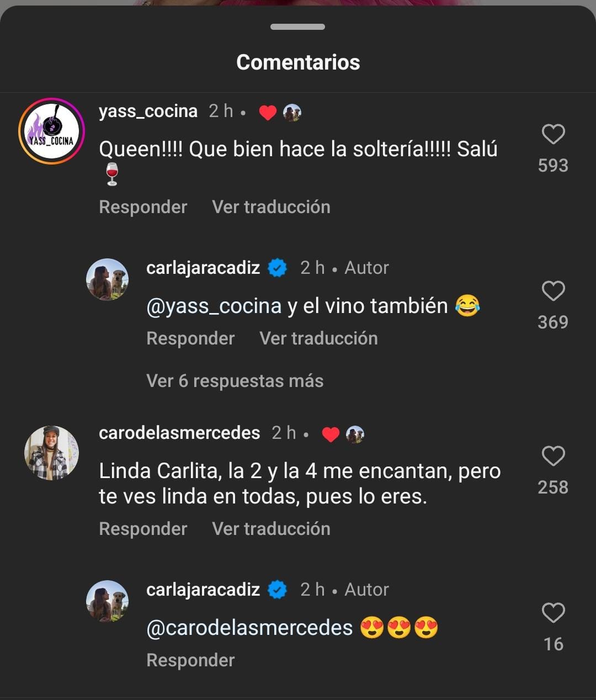Like the yass_cocina comment with the heart
This screenshot has height=700, width=596.
click(553, 135)
